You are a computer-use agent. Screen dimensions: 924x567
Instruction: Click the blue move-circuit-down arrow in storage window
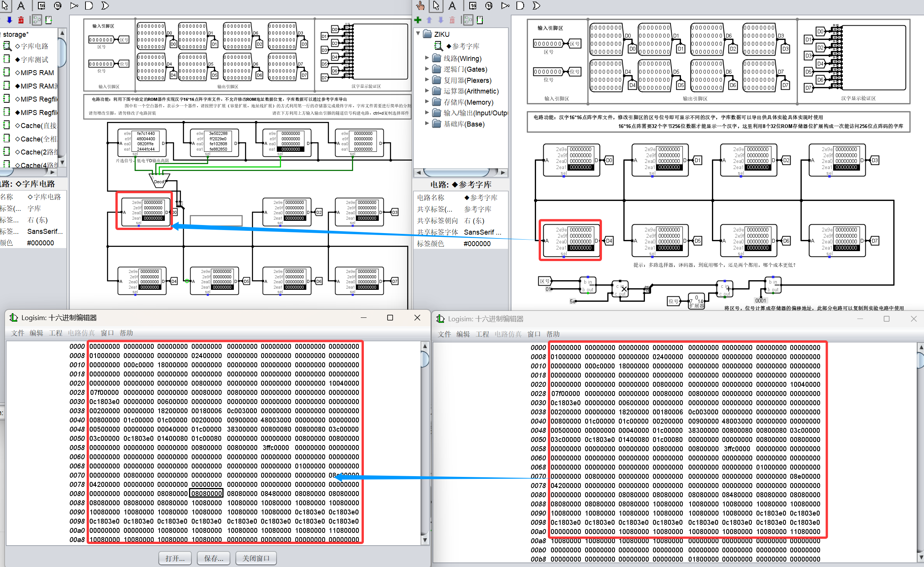[x=10, y=20]
